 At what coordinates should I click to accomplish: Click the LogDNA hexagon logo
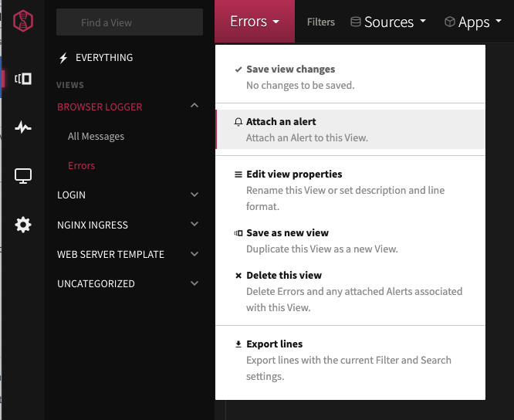(x=23, y=21)
